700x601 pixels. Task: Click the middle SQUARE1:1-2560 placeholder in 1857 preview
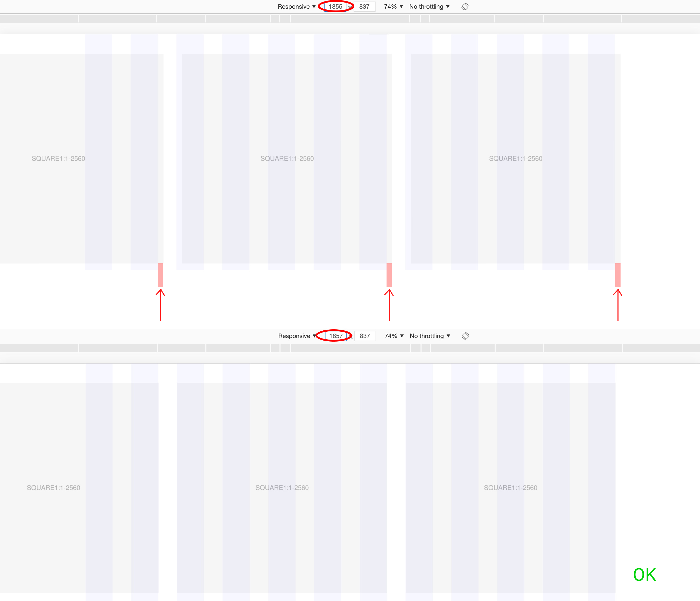282,488
